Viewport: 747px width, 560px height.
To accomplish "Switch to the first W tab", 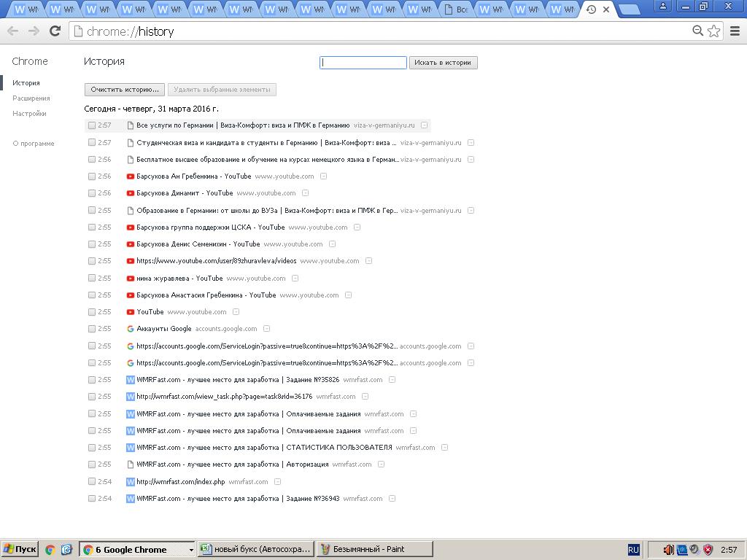I will pyautogui.click(x=26, y=9).
